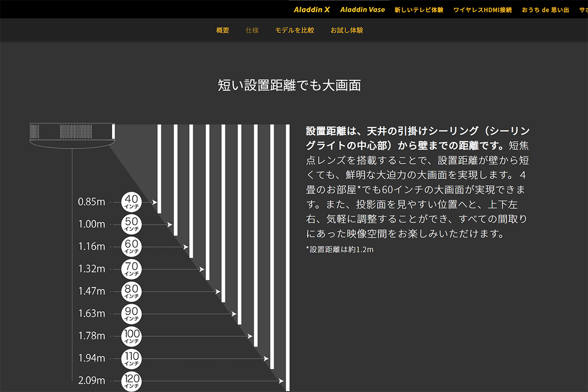Go to 新しいテレビ体験 page
This screenshot has width=588, height=392.
click(419, 10)
